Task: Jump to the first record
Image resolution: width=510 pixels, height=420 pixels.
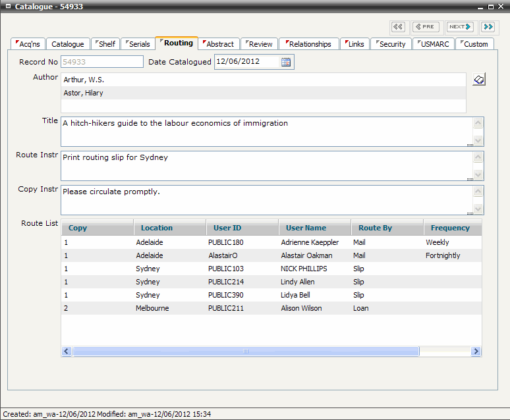Action: pos(397,27)
